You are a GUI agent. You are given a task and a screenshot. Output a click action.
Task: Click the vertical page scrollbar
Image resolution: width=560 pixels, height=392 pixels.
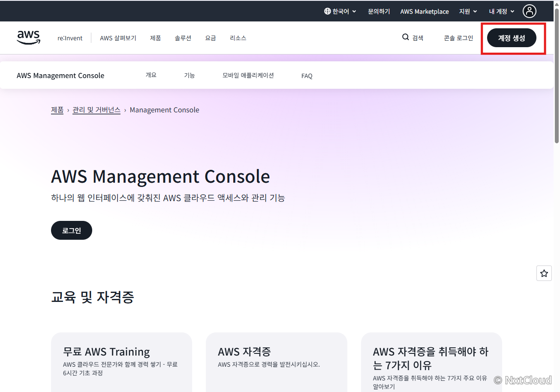[557, 75]
